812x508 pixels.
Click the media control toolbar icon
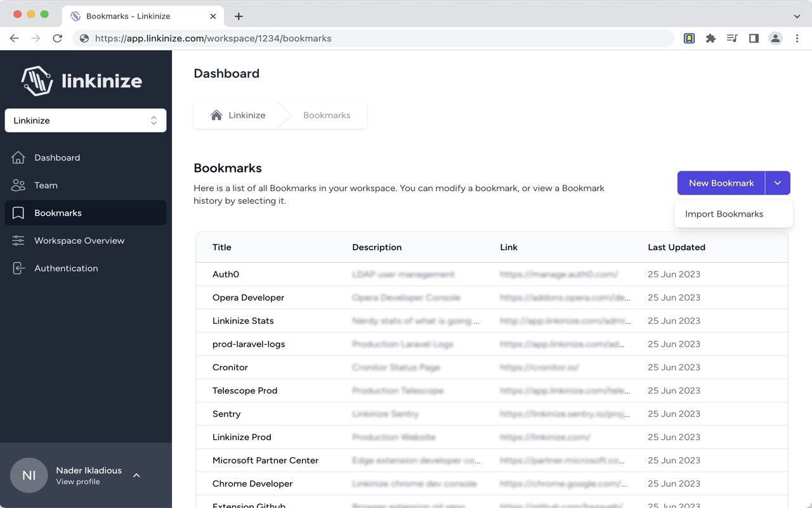point(732,38)
